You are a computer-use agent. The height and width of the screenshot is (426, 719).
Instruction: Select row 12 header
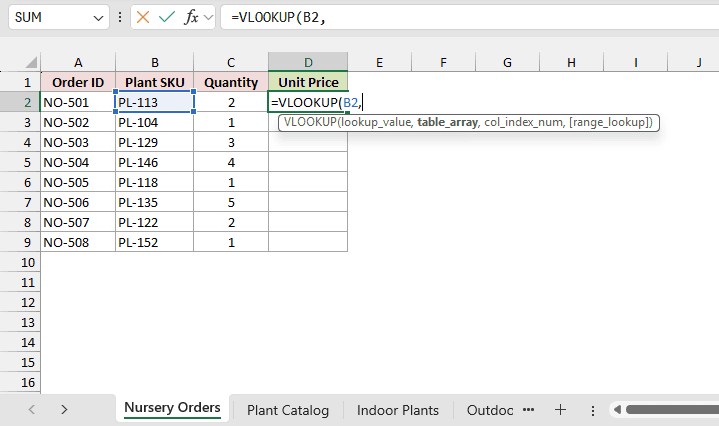coord(20,303)
